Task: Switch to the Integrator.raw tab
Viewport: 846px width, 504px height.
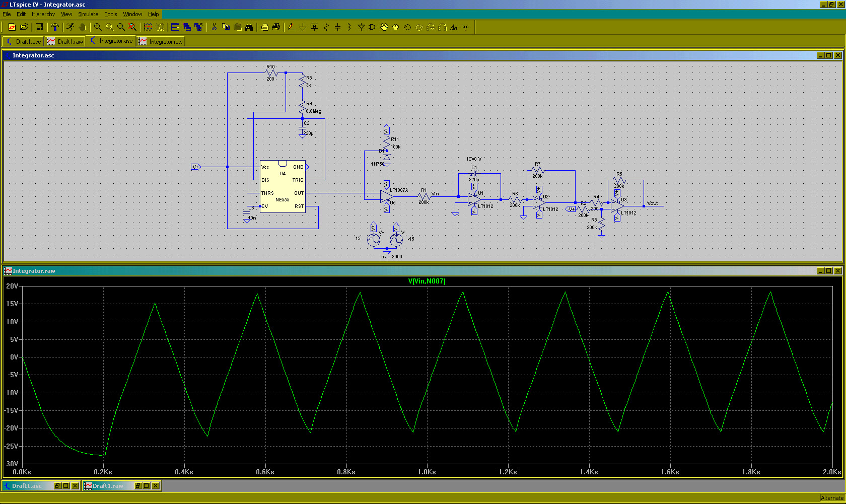Action: (x=161, y=41)
